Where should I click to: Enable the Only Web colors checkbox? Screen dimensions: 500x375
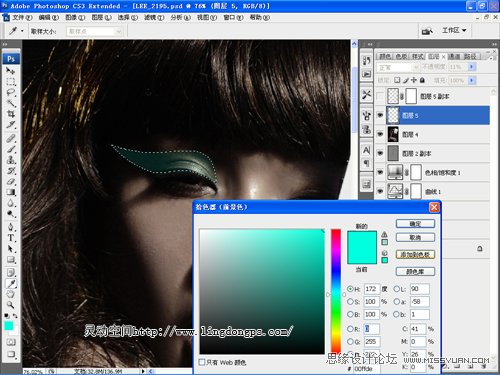tap(202, 362)
